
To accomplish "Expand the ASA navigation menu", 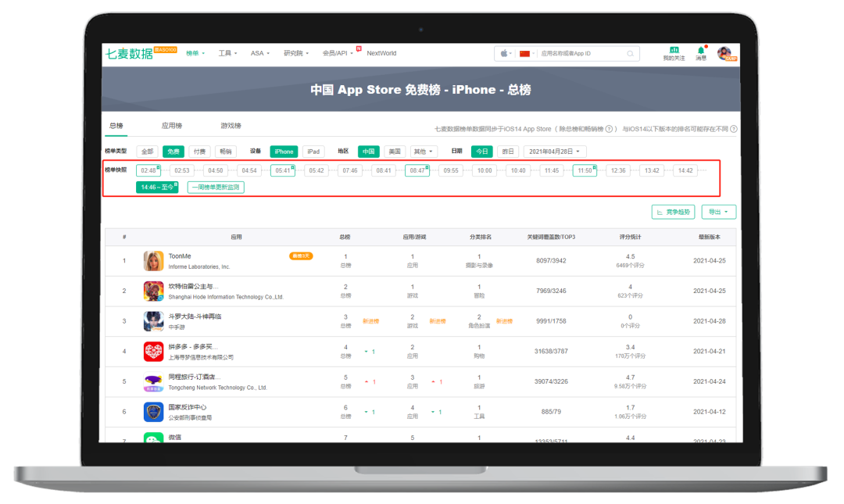I will click(260, 53).
